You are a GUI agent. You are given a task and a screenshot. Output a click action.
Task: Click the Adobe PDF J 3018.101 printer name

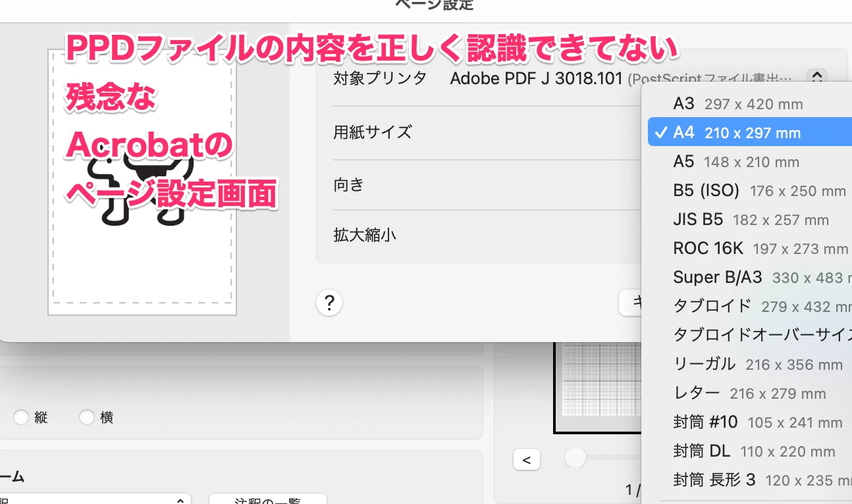[536, 79]
